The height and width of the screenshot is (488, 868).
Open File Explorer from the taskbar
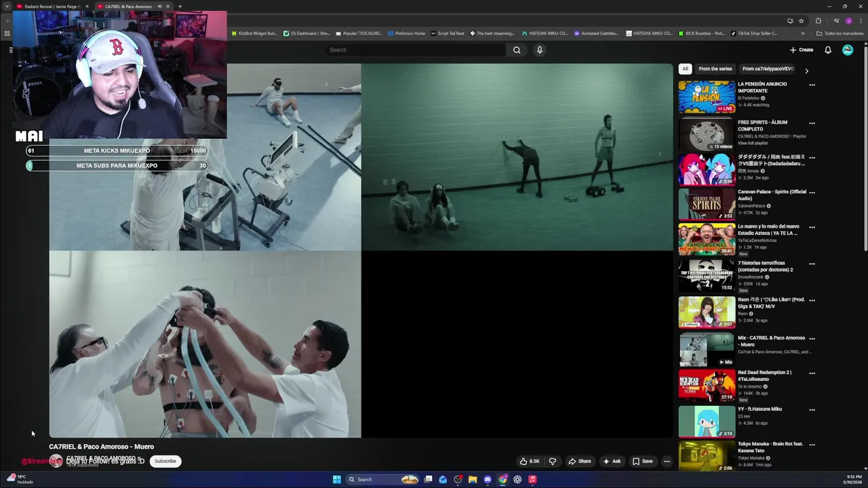tap(473, 479)
